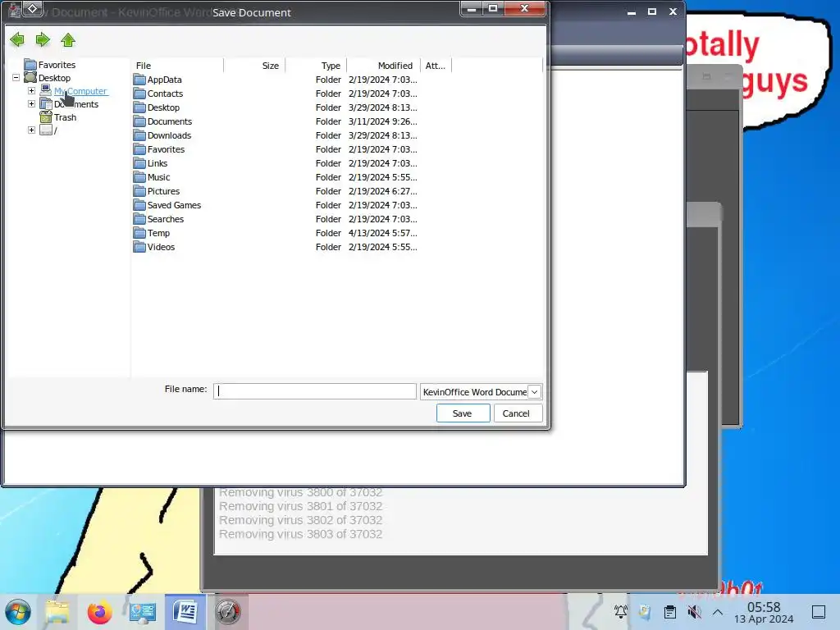Open the Start menu orb
The image size is (840, 630).
coord(18,612)
